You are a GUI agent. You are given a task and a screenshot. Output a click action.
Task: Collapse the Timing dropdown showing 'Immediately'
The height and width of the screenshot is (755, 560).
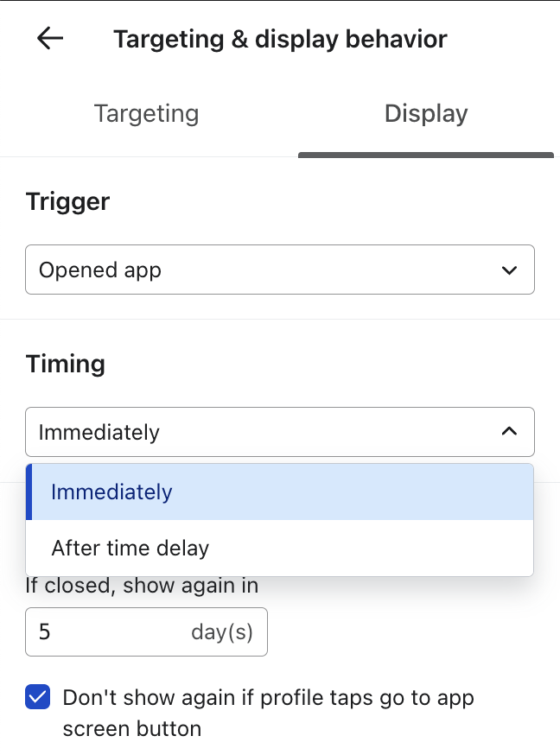pos(279,432)
